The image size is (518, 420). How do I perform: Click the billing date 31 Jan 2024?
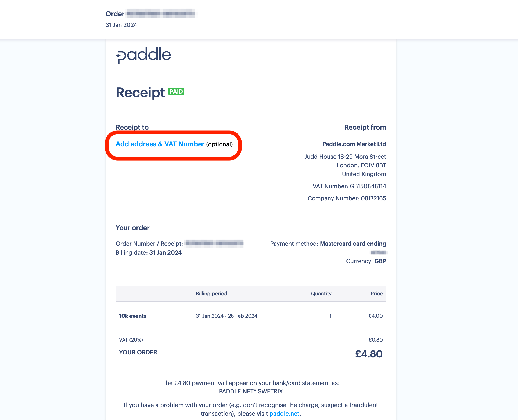coord(165,252)
